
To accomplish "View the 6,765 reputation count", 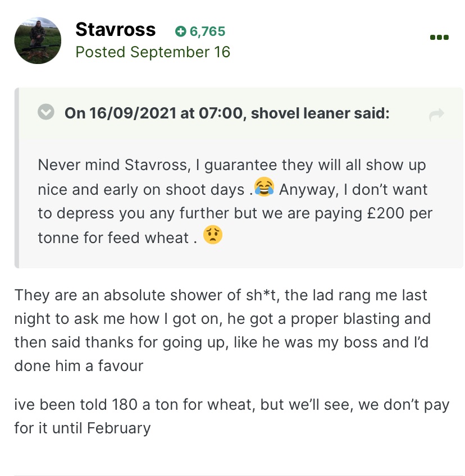I will (207, 31).
